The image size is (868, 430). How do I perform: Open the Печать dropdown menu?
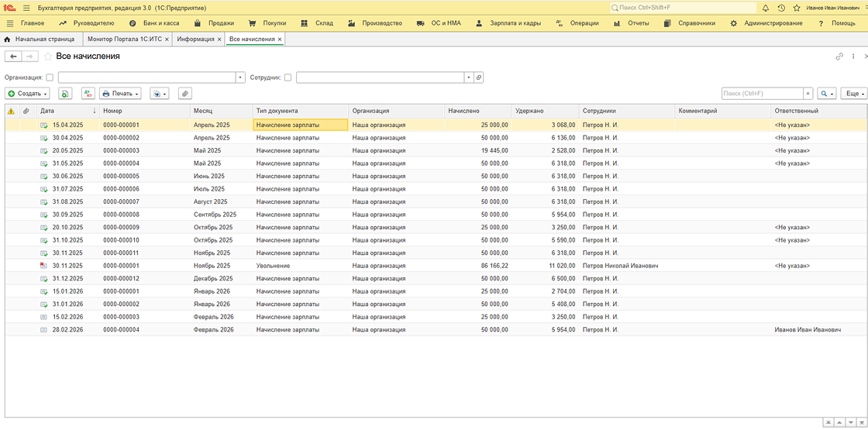tap(120, 93)
